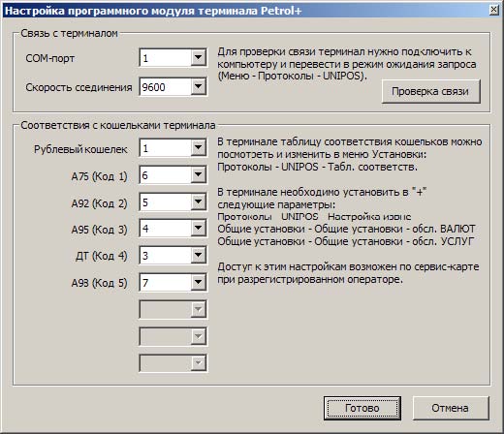Open the ДТ (Код 4) dropdown arrow
504x434 pixels.
(x=198, y=256)
